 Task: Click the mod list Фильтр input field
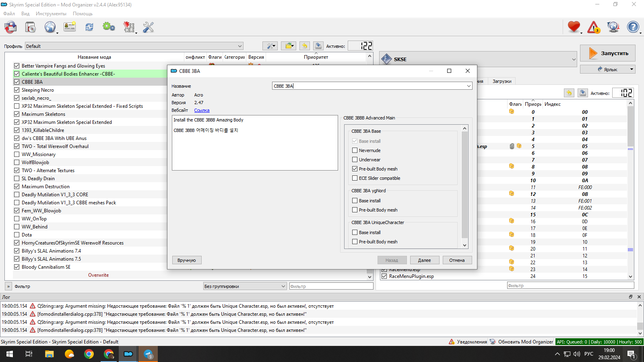click(331, 286)
